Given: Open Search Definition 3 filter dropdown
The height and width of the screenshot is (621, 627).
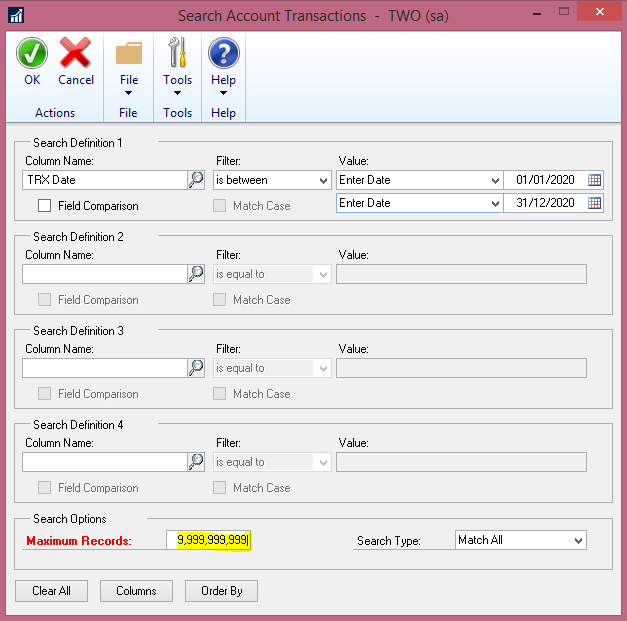Looking at the screenshot, I should coord(272,368).
